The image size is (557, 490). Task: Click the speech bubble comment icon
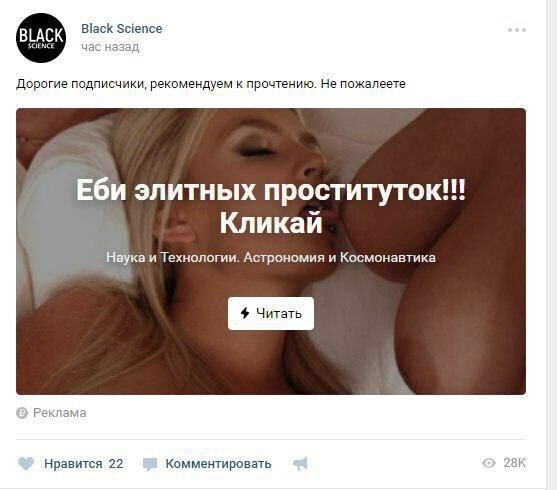(150, 464)
